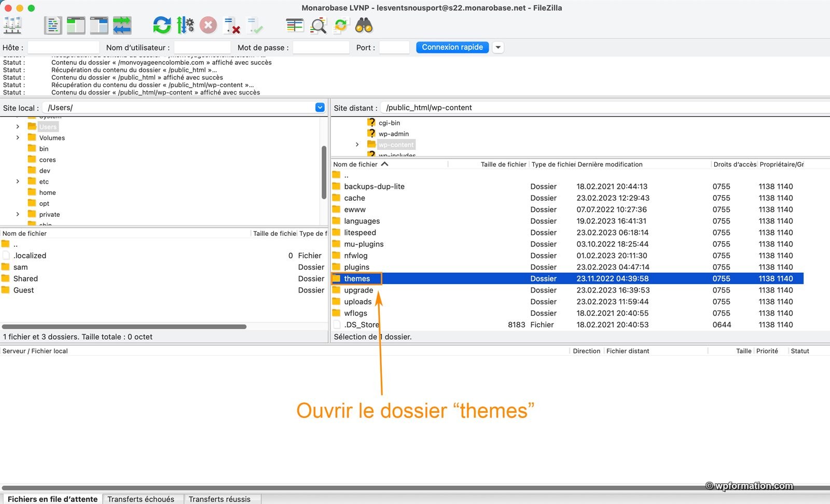The image size is (830, 504).
Task: Select the Shared local folder
Action: coord(164,278)
